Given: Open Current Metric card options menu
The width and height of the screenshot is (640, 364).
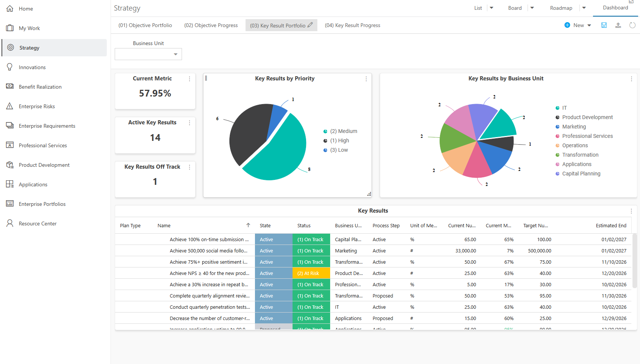Looking at the screenshot, I should pyautogui.click(x=190, y=79).
